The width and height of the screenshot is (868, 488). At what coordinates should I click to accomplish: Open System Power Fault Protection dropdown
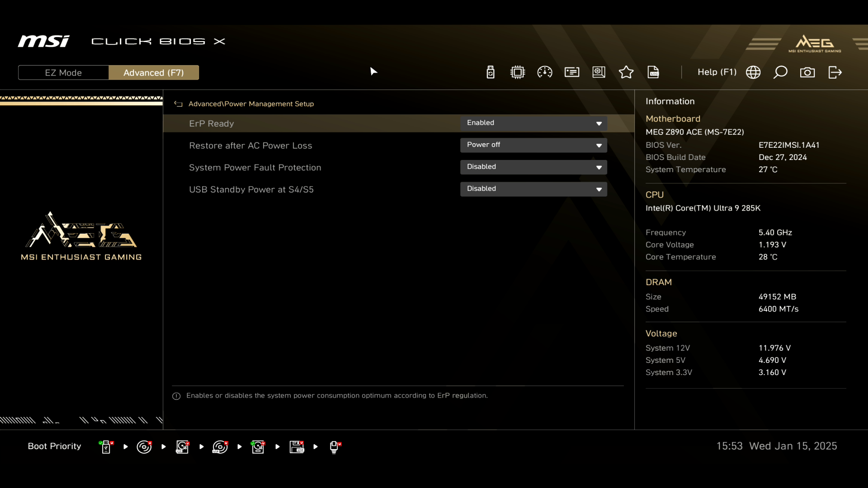point(533,167)
